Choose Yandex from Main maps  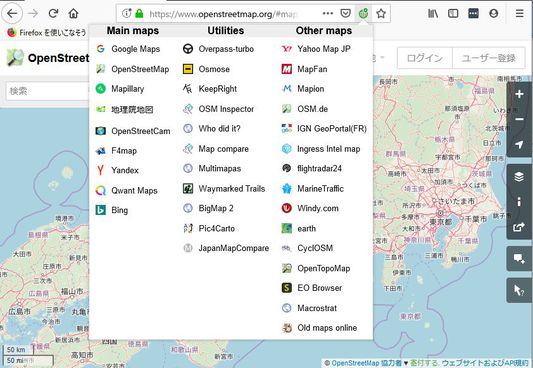click(117, 170)
